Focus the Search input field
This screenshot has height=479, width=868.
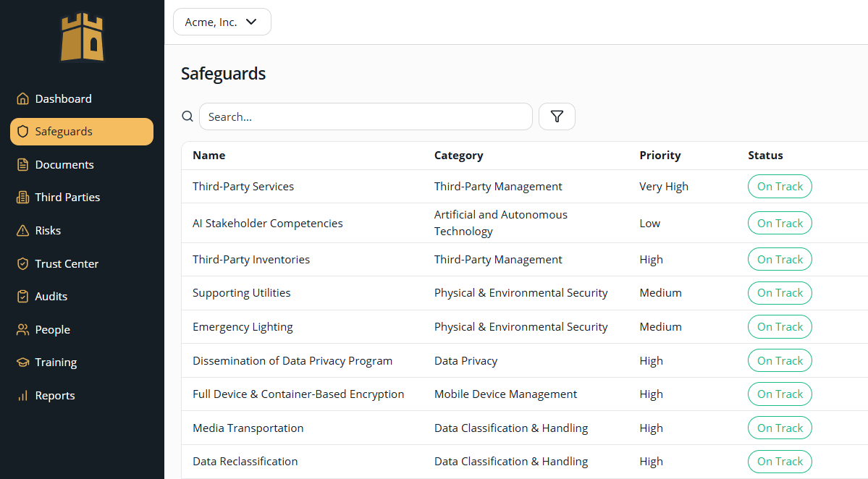tap(366, 116)
